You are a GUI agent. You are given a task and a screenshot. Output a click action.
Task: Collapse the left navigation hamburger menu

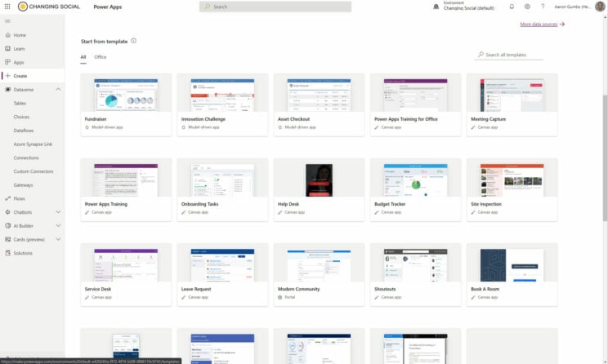click(7, 21)
